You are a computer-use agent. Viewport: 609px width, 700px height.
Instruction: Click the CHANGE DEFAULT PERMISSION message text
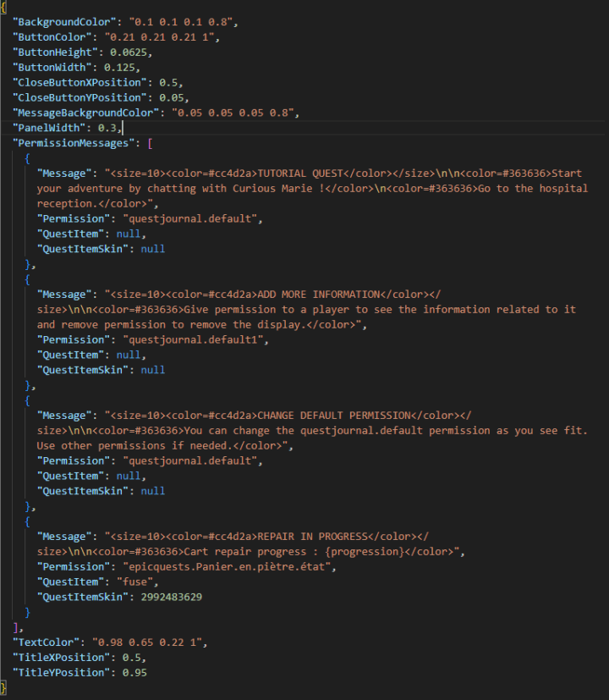click(x=334, y=416)
